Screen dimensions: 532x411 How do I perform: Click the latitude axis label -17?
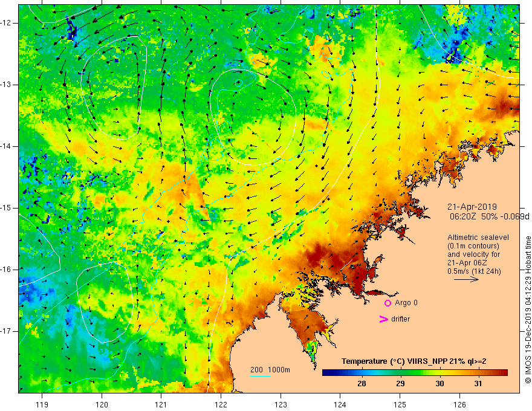click(x=6, y=331)
